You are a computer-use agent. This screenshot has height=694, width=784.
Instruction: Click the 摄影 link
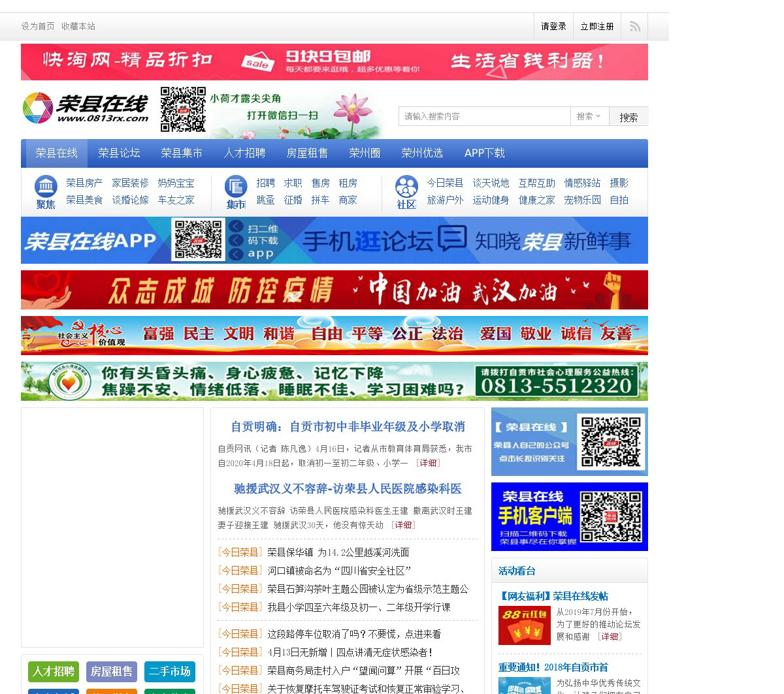click(x=619, y=183)
